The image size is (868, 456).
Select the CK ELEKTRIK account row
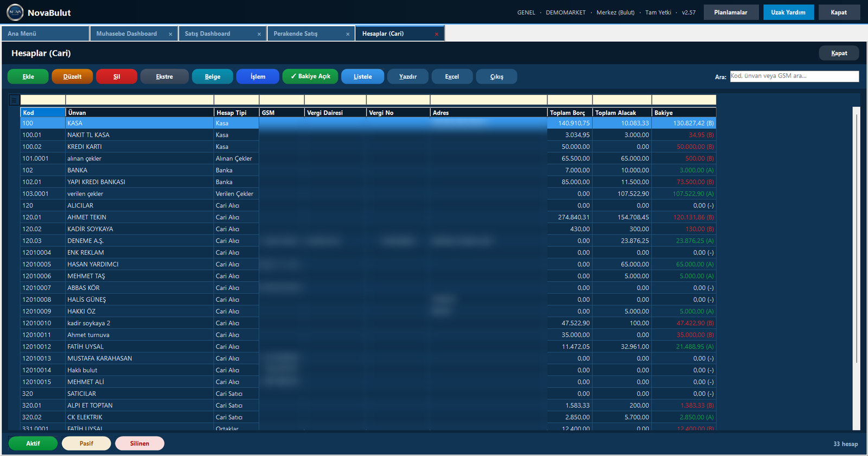[x=368, y=417]
